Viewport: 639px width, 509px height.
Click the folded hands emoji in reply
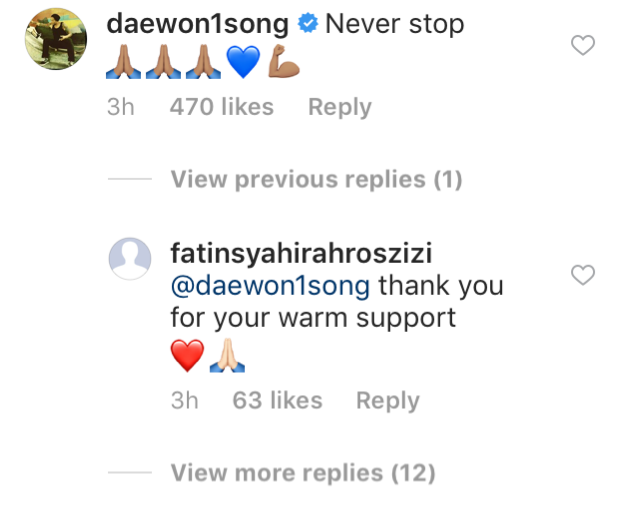(x=227, y=355)
